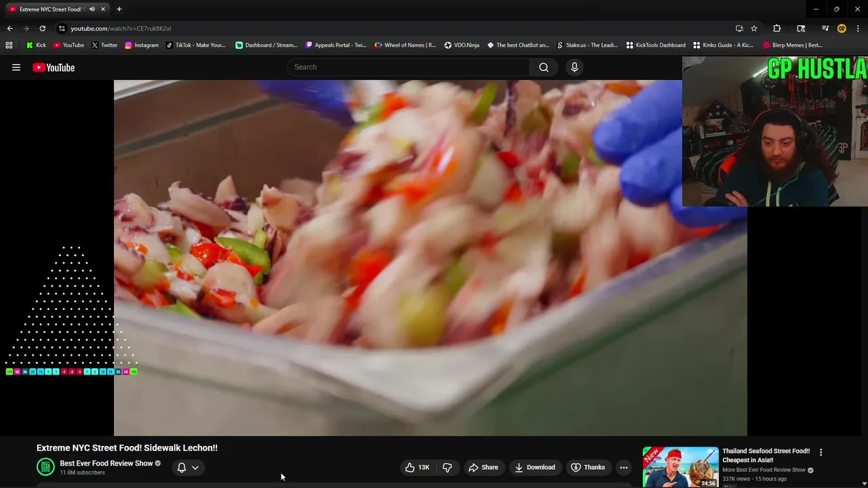Open the Best Ever Food Review Show channel name
Viewport: 868px width, 488px height.
tap(106, 464)
